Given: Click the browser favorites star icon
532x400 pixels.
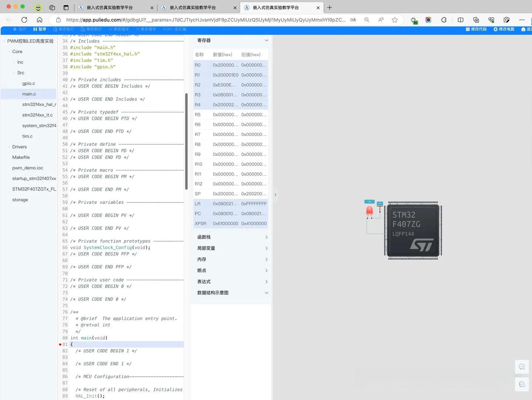Looking at the screenshot, I should tap(395, 20).
